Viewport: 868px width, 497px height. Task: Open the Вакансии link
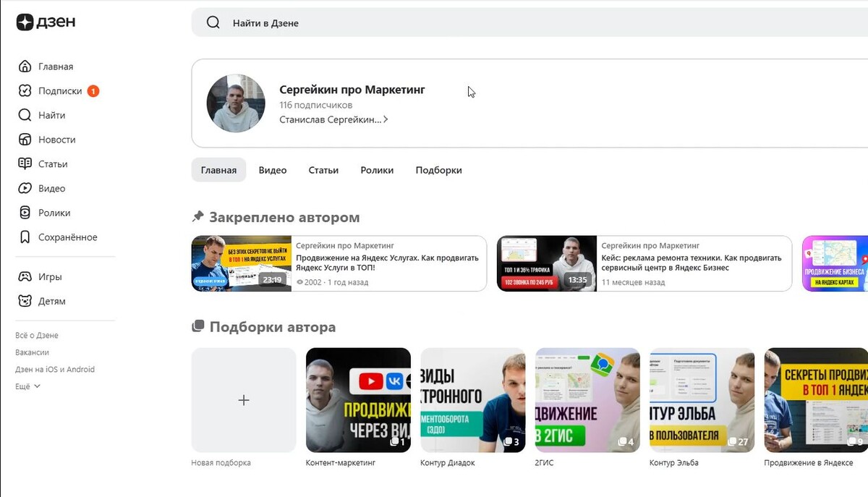coord(33,352)
